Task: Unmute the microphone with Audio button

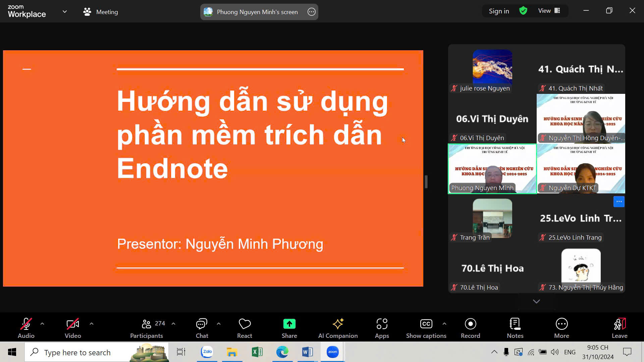Action: point(26,328)
